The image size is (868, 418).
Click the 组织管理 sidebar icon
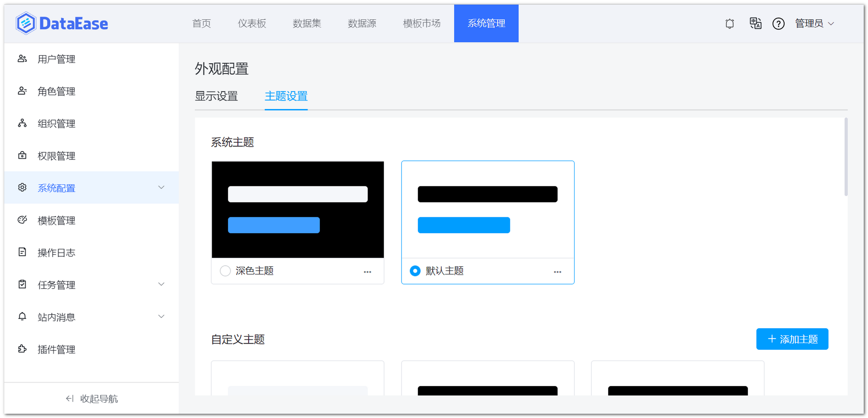click(22, 123)
